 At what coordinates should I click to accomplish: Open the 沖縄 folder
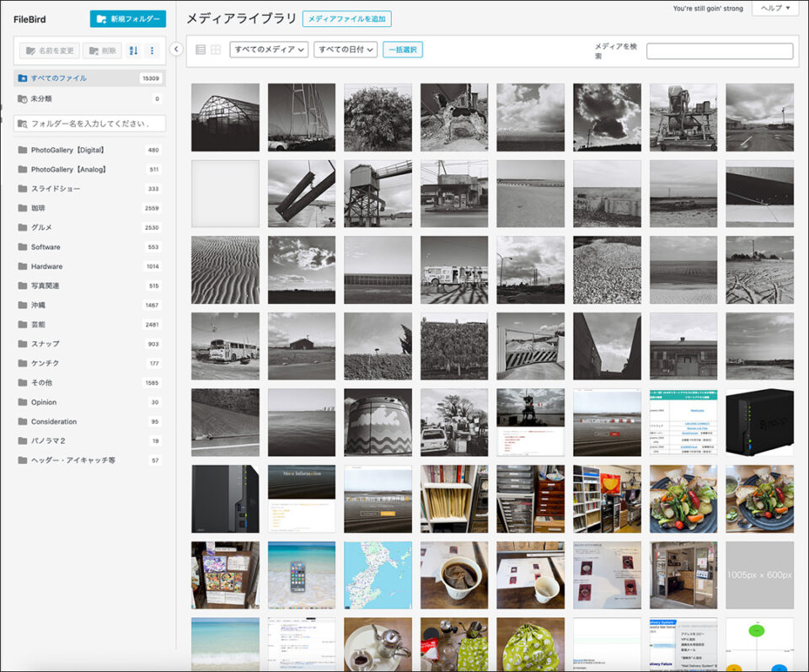(89, 306)
